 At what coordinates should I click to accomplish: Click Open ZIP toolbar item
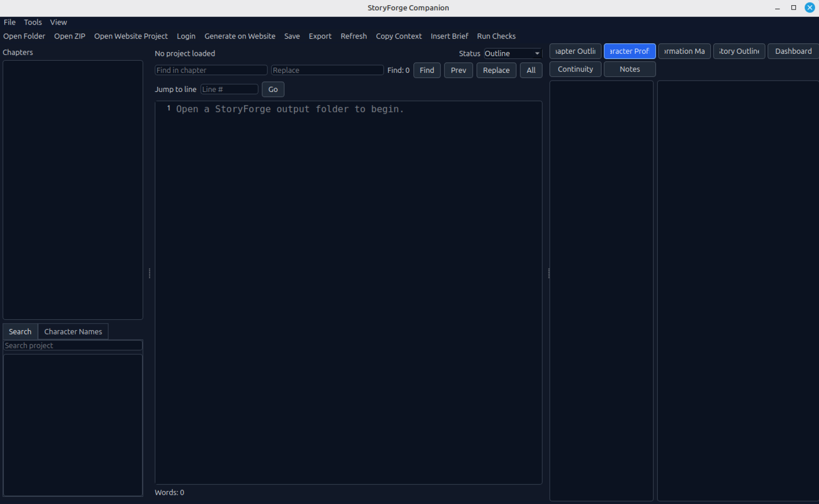pyautogui.click(x=70, y=36)
